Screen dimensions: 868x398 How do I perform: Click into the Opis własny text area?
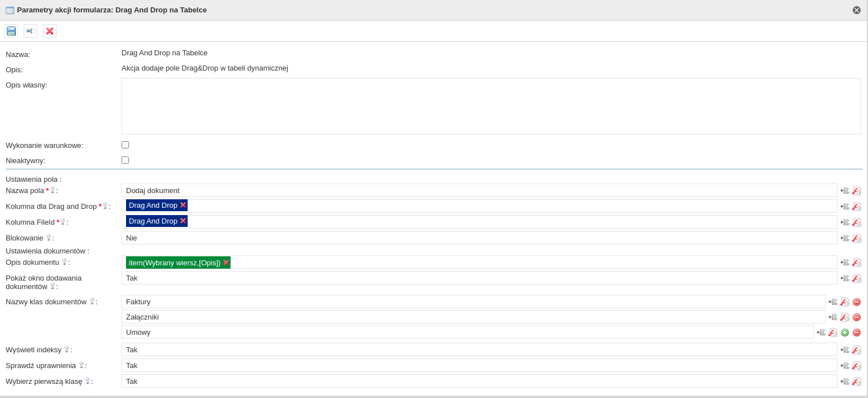(x=491, y=106)
